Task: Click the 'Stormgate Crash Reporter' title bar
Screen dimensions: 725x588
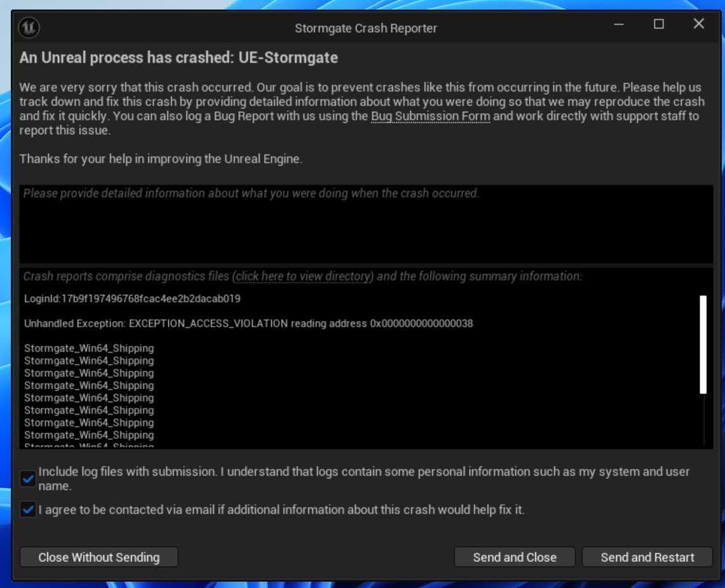Action: (366, 28)
